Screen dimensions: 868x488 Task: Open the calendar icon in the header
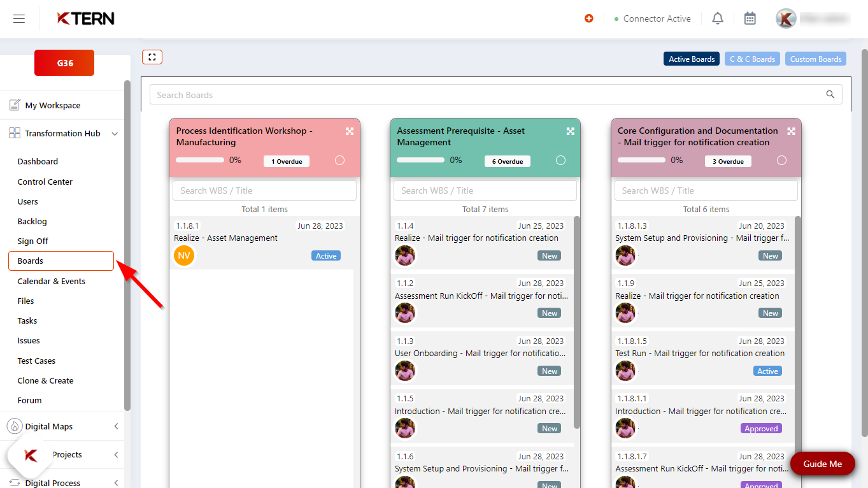[750, 18]
